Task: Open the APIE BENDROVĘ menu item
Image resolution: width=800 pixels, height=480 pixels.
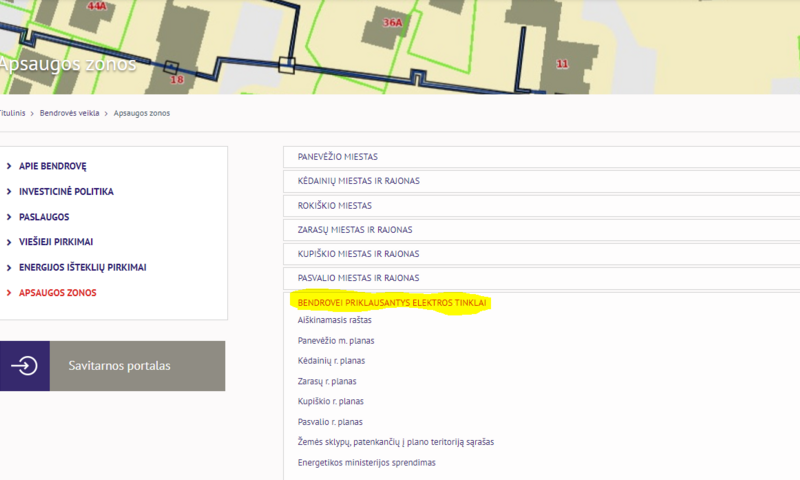Action: pyautogui.click(x=53, y=166)
